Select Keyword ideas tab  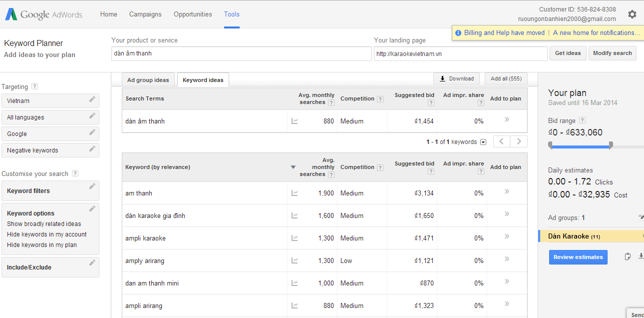point(203,80)
